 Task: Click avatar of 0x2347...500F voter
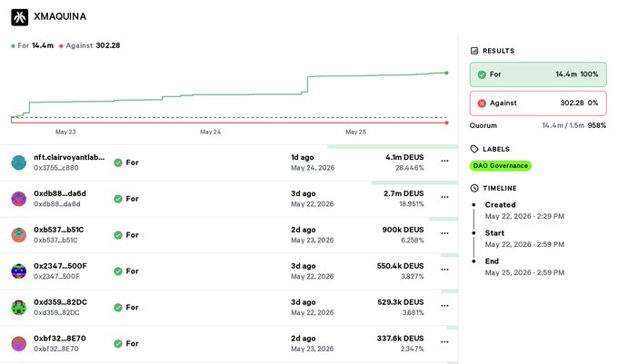pyautogui.click(x=18, y=271)
